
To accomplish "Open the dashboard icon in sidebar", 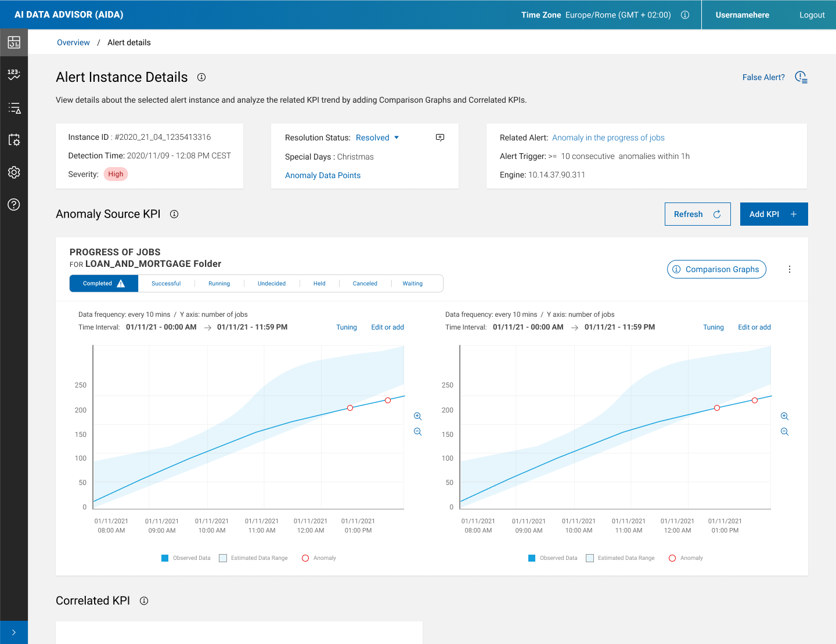I will coord(14,42).
